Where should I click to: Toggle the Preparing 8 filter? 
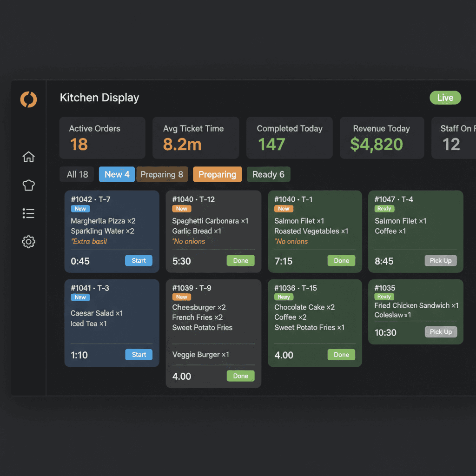click(162, 174)
